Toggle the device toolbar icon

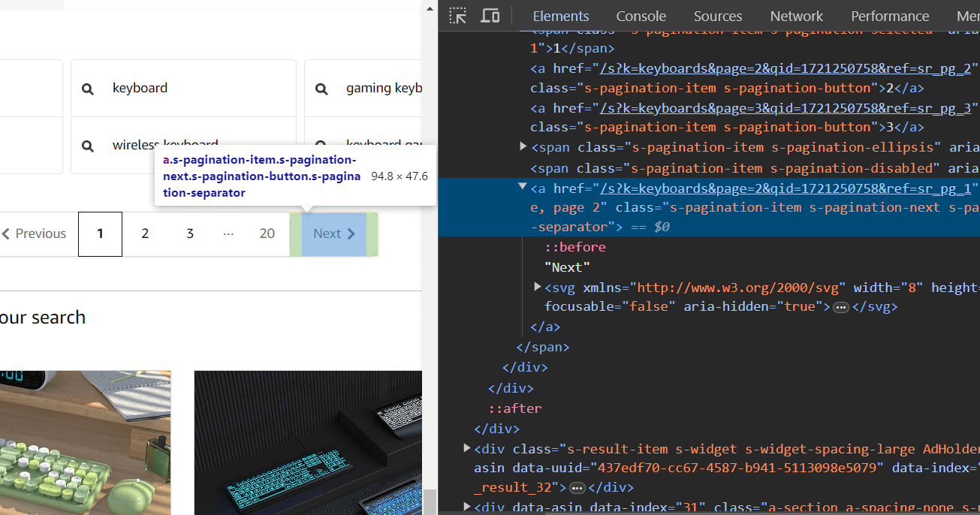[490, 16]
